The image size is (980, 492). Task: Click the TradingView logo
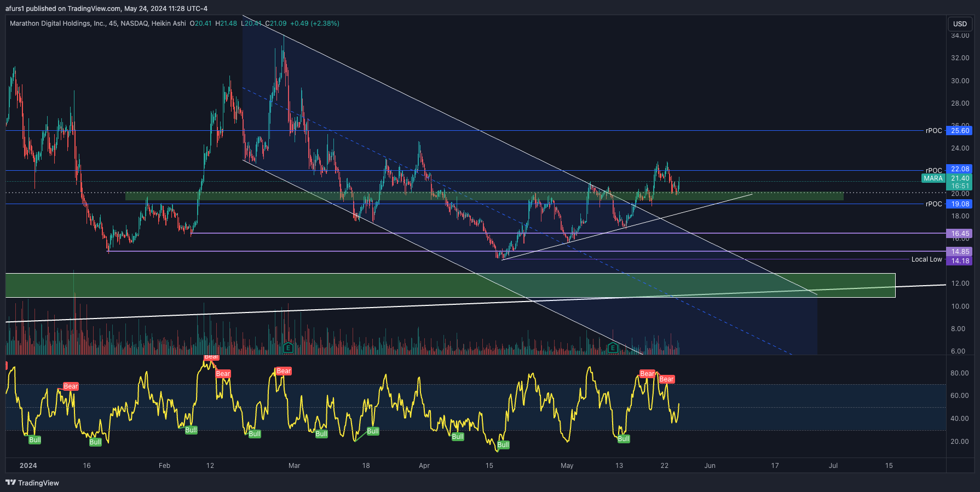(x=32, y=483)
